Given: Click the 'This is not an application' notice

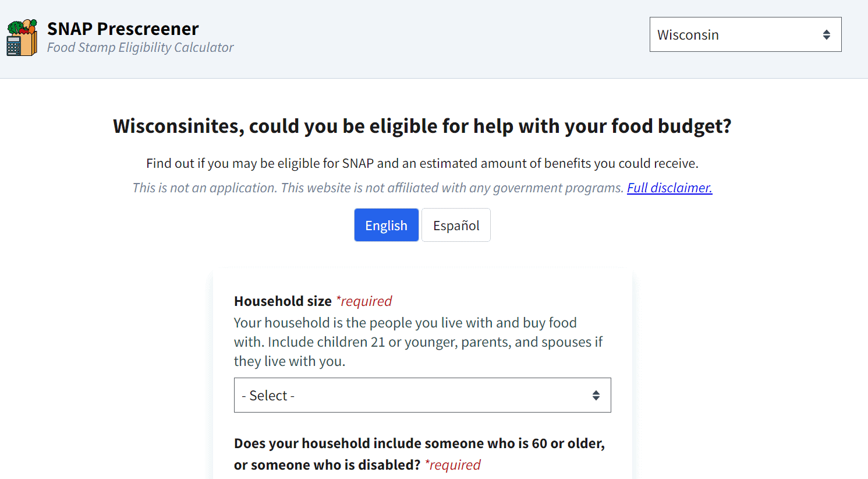Looking at the screenshot, I should [378, 188].
